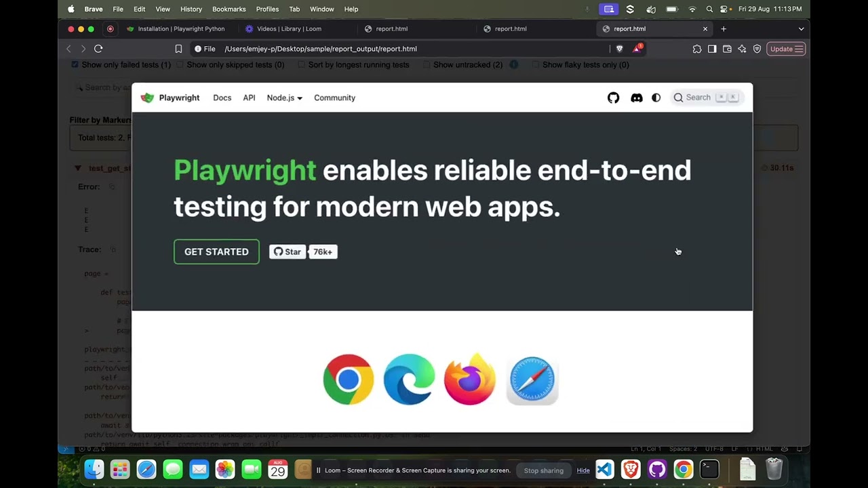The width and height of the screenshot is (868, 488).
Task: Expand the Node.js language dropdown
Action: click(284, 98)
